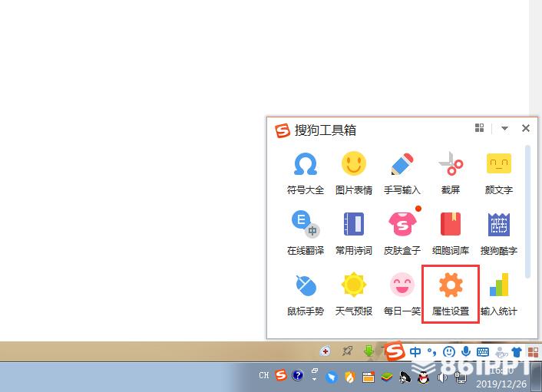Click the volume speaker tray icon
542x392 pixels.
(442, 377)
